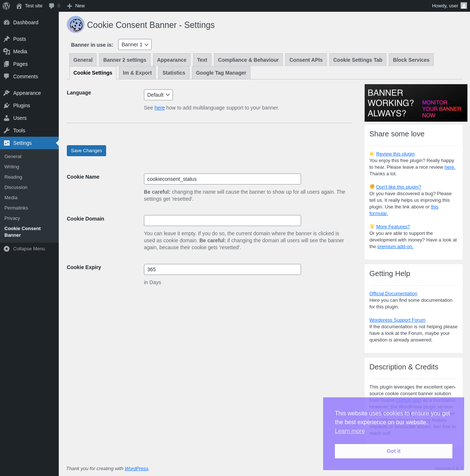
Task: Open the Consent APIs tab
Action: tap(306, 60)
